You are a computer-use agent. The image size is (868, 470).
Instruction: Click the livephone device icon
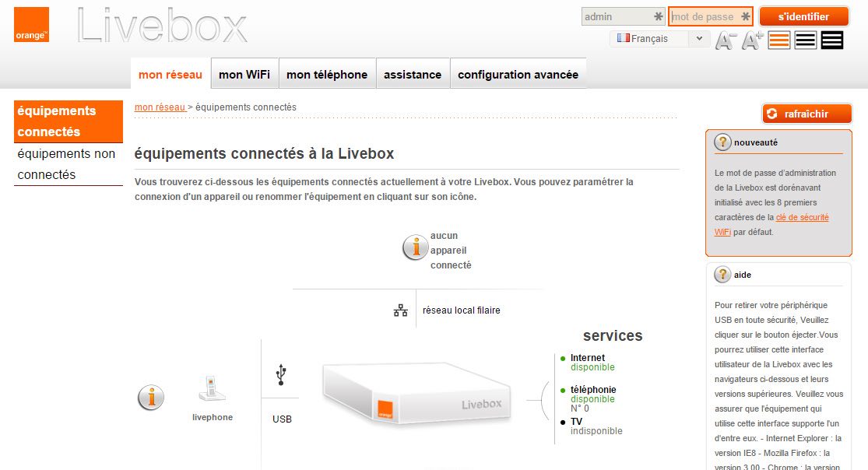tap(213, 388)
